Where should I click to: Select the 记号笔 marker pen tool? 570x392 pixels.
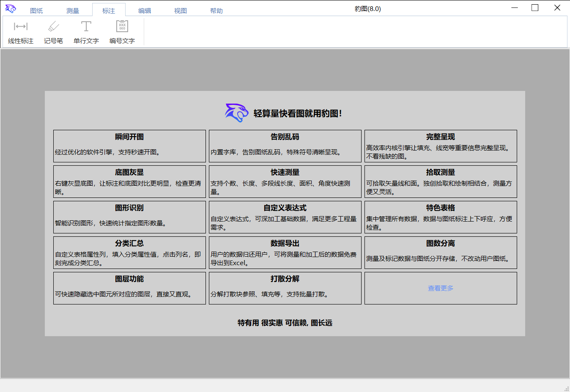pyautogui.click(x=53, y=32)
